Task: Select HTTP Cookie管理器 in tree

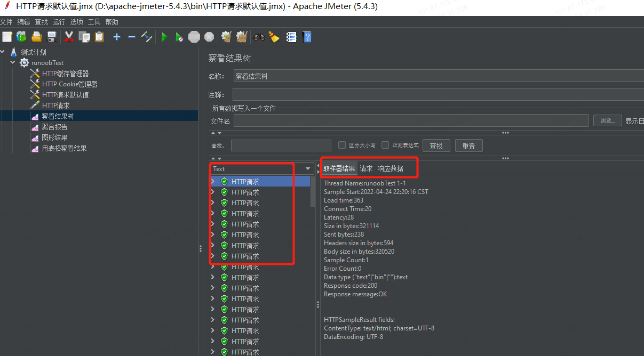Action: click(69, 84)
